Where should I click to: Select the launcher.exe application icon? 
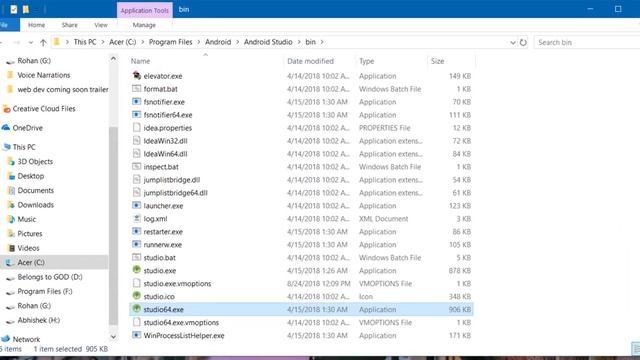(137, 205)
